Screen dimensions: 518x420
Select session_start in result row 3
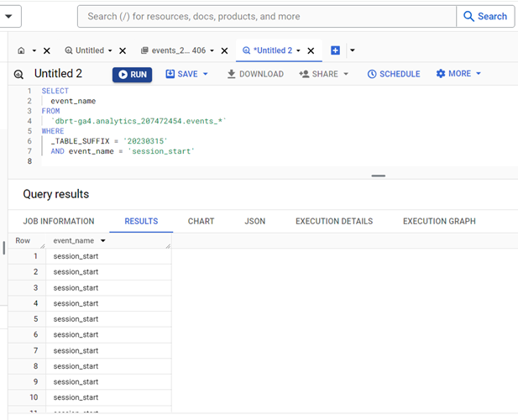coord(76,288)
